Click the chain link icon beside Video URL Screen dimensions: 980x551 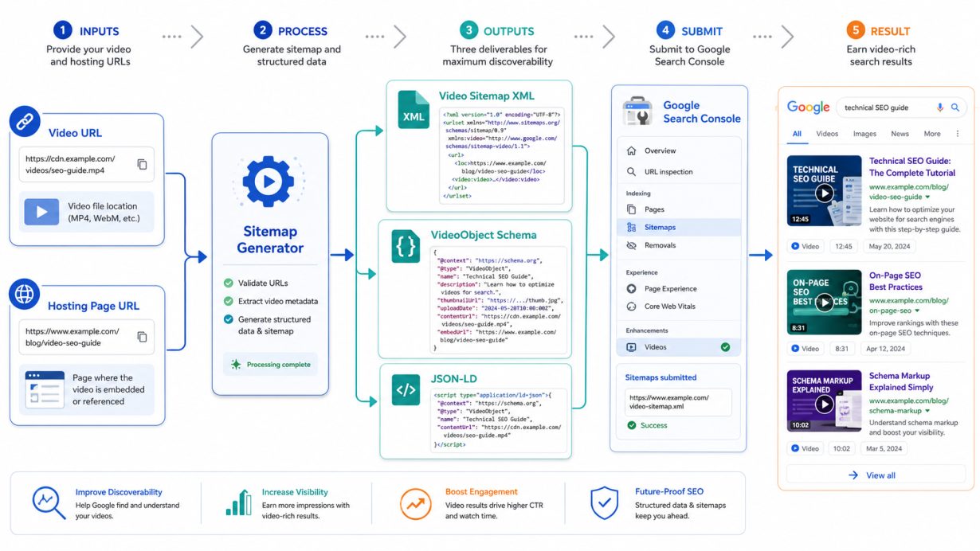[25, 122]
